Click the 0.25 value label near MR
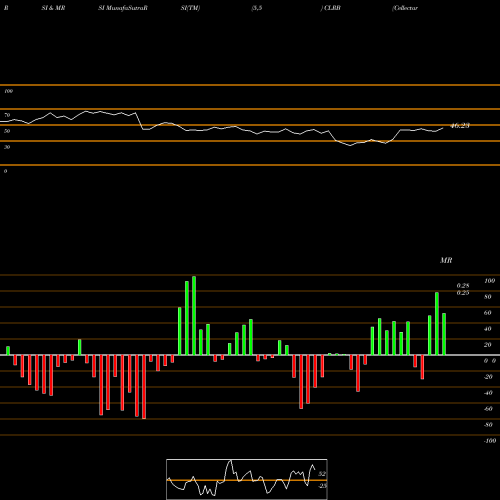This screenshot has height=500, width=500. [x=463, y=293]
